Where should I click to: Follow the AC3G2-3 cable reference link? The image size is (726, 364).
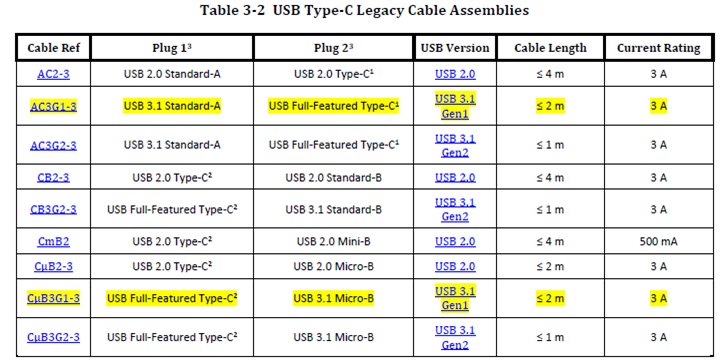point(53,145)
